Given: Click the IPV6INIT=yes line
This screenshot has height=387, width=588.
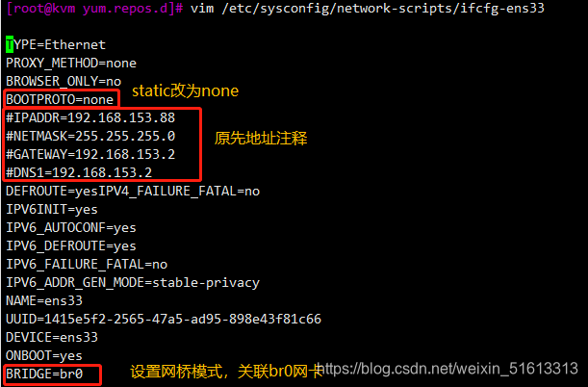Looking at the screenshot, I should (52, 210).
